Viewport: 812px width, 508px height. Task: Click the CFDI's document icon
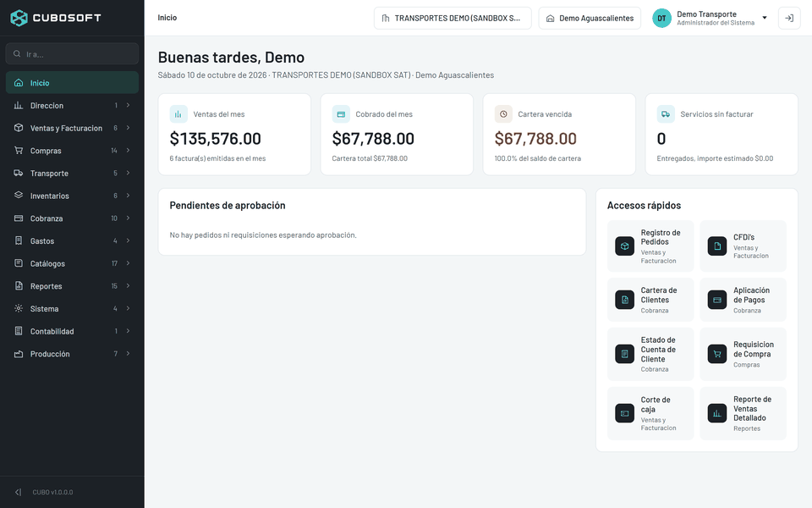click(x=717, y=246)
